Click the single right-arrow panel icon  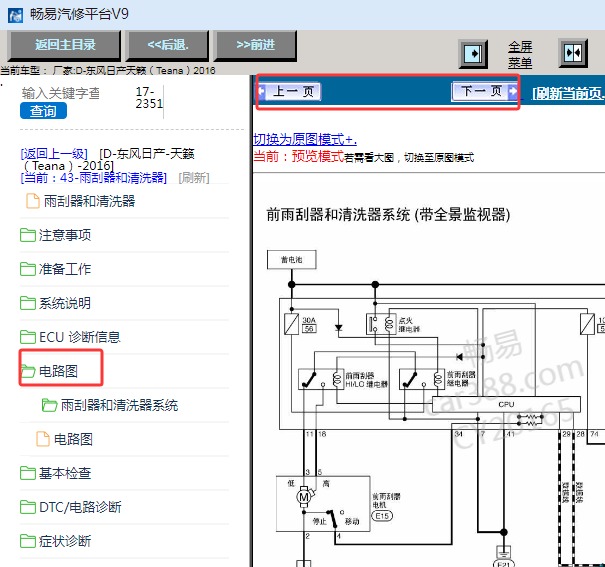[x=473, y=54]
